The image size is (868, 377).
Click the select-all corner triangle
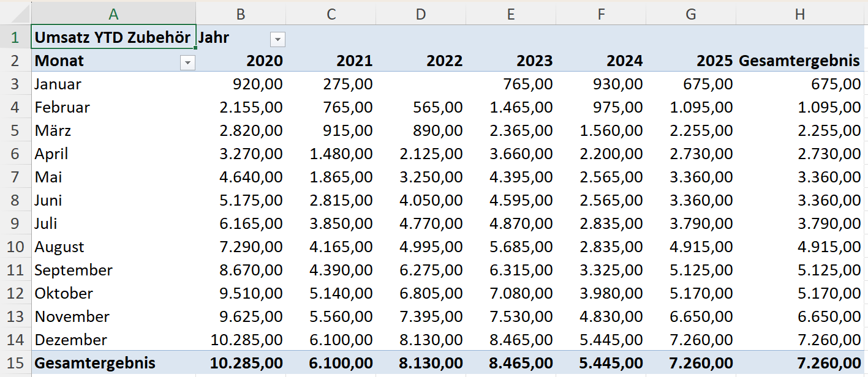tap(15, 14)
